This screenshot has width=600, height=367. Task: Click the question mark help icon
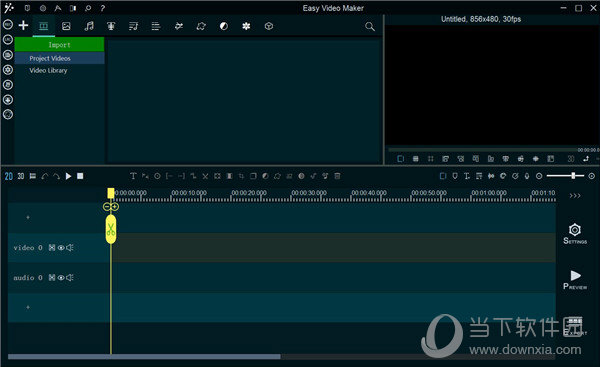(103, 8)
